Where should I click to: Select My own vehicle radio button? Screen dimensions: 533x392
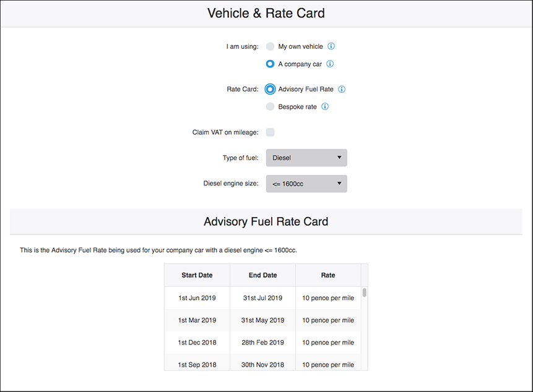pos(270,46)
